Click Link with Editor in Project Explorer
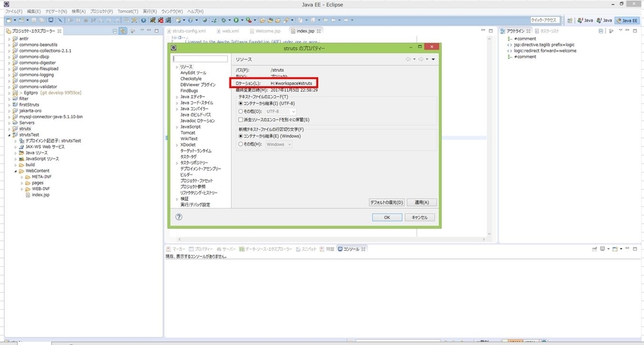Viewport: 644px width, 345px height. click(123, 31)
